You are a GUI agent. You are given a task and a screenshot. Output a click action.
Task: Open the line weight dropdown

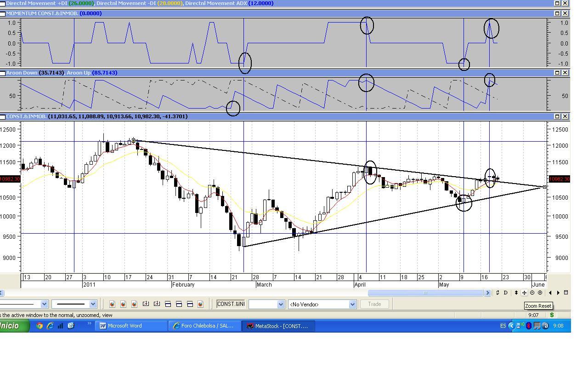tap(93, 304)
